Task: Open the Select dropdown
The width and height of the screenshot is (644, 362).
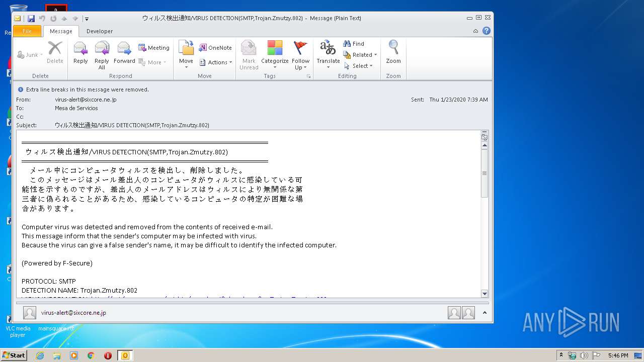Action: click(358, 66)
